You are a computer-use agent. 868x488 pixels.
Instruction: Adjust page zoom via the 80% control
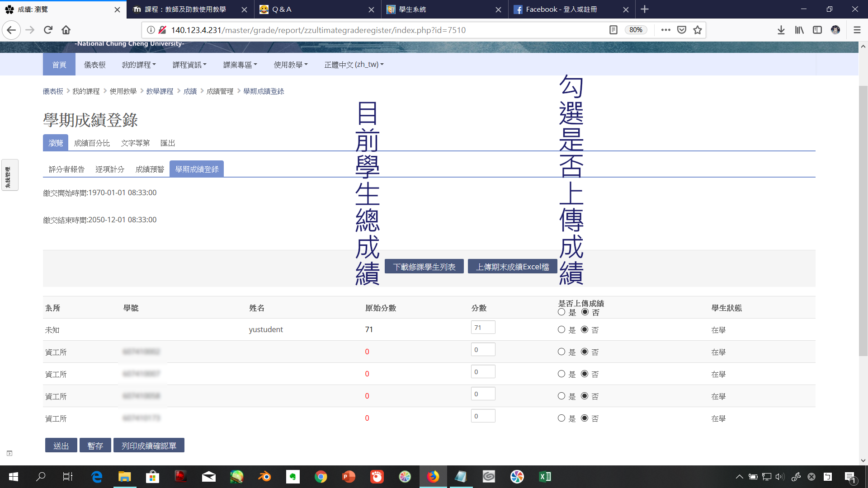pyautogui.click(x=636, y=30)
